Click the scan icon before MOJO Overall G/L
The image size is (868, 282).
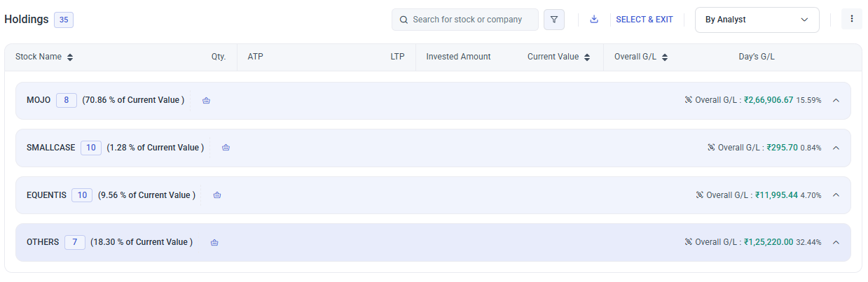tap(688, 100)
